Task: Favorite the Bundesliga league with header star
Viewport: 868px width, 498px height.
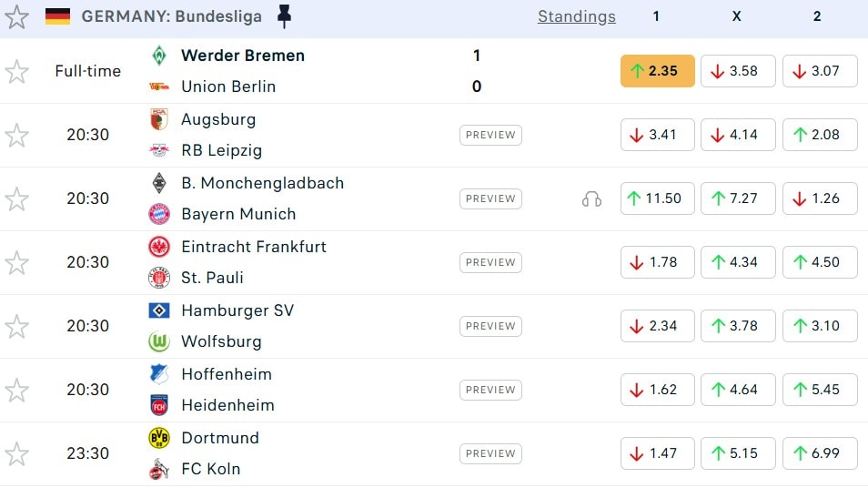Action: pos(17,16)
